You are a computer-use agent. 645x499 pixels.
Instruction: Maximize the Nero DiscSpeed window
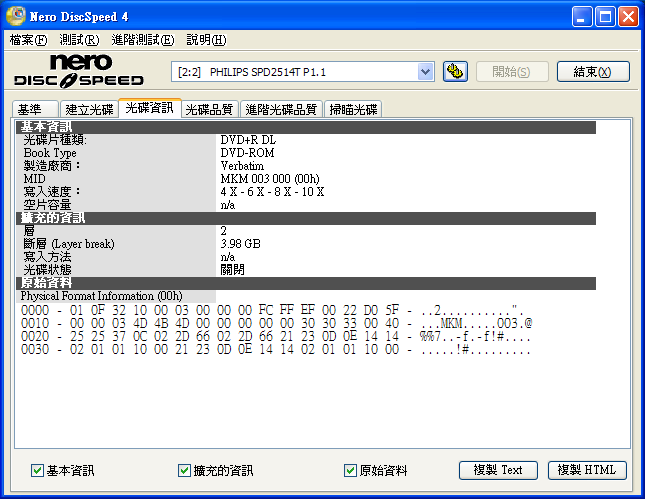click(605, 17)
